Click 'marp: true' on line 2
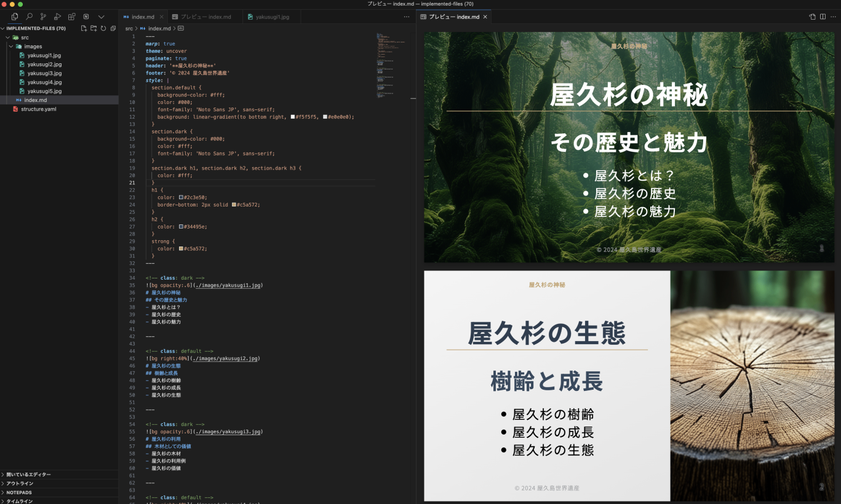This screenshot has height=504, width=841. coord(161,44)
